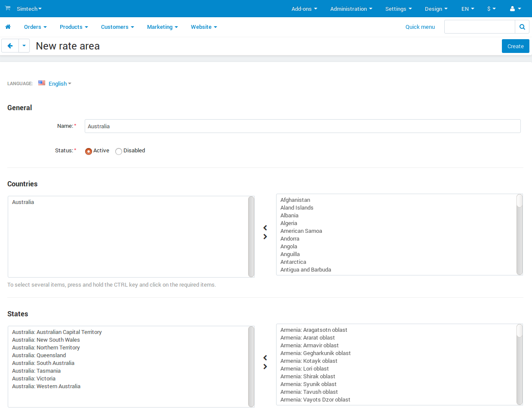Select Australia: Victoria state
The image size is (532, 411).
point(34,378)
